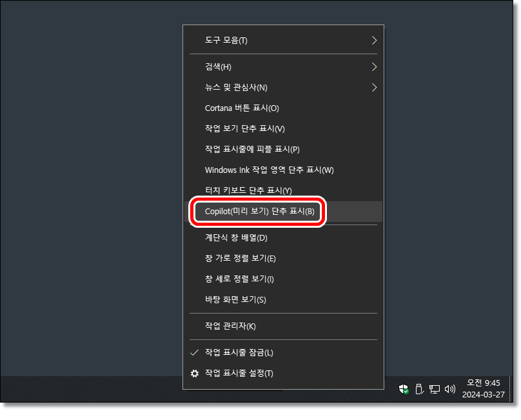Open Windows Security from the system tray
Image resolution: width=521 pixels, height=420 pixels.
pos(404,388)
